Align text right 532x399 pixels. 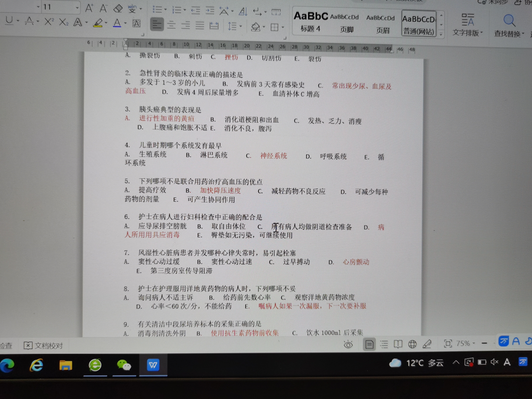tap(185, 25)
